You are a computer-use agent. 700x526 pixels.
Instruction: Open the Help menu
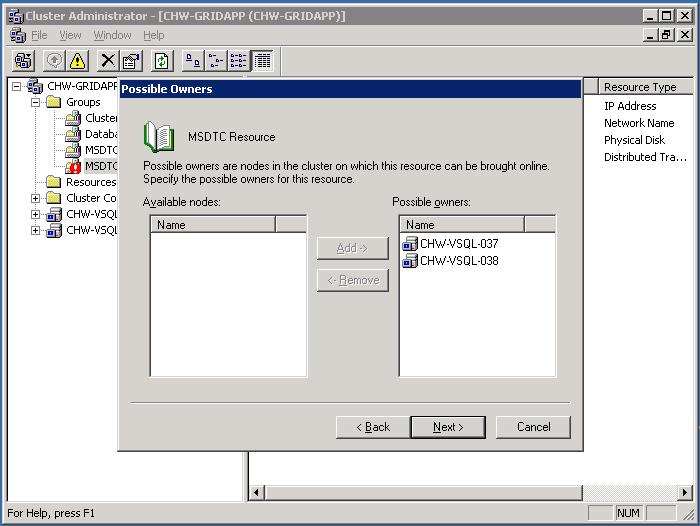(x=154, y=35)
